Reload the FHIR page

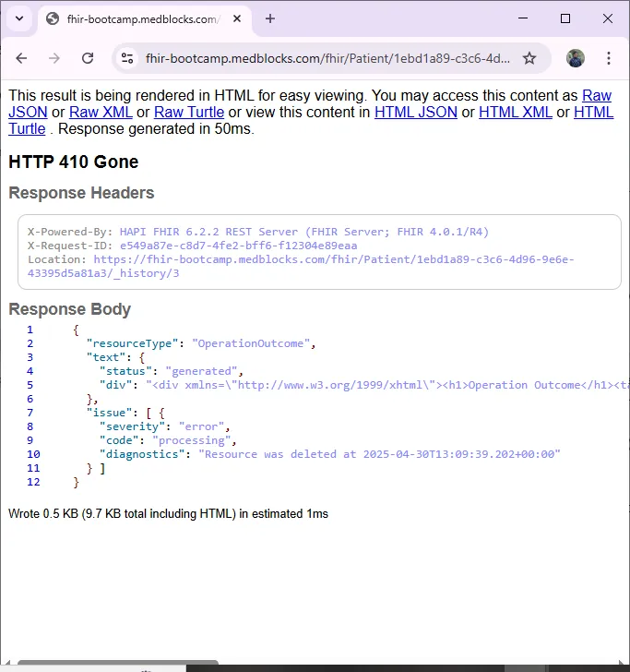click(x=88, y=58)
